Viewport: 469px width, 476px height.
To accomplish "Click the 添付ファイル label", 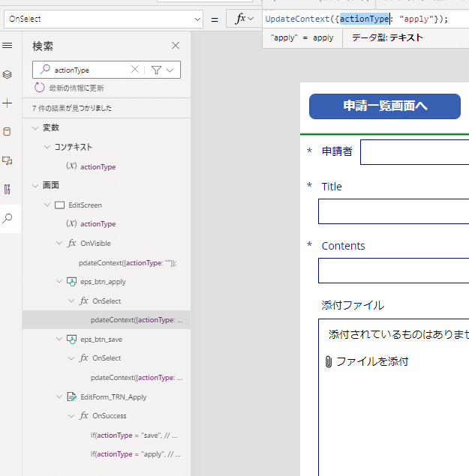I will [x=353, y=305].
